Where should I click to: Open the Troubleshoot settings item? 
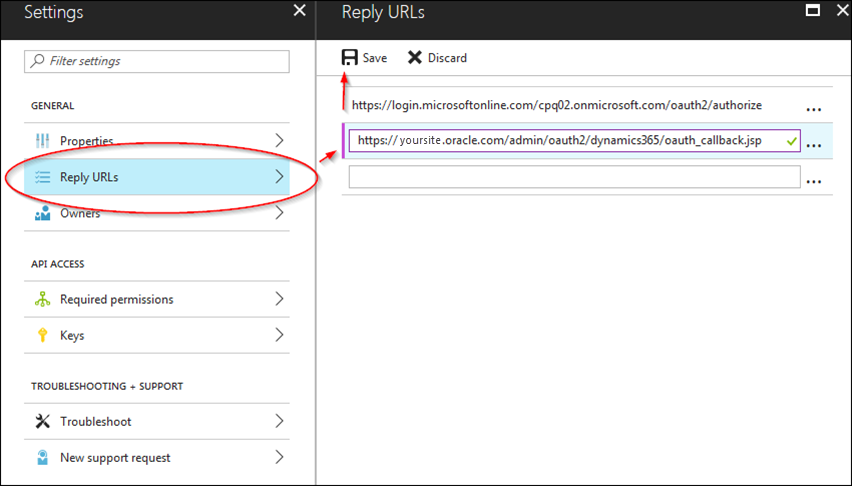156,421
